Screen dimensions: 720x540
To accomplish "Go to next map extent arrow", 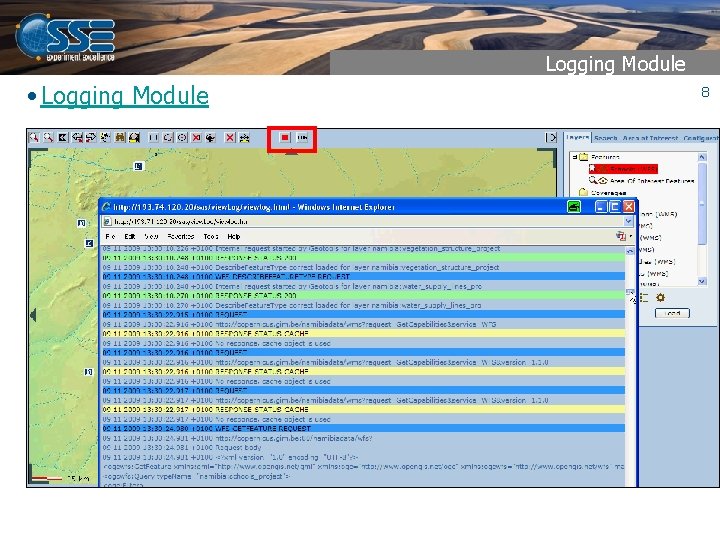I will click(91, 137).
